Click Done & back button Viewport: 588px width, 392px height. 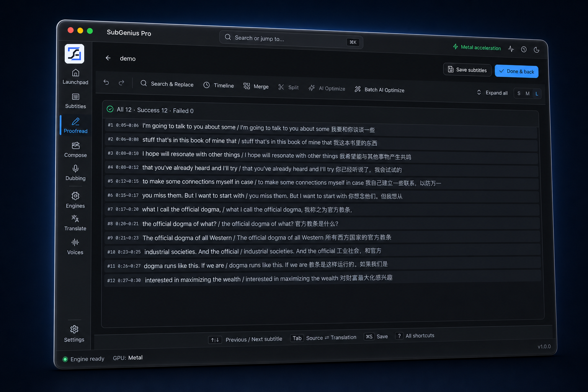coord(517,71)
